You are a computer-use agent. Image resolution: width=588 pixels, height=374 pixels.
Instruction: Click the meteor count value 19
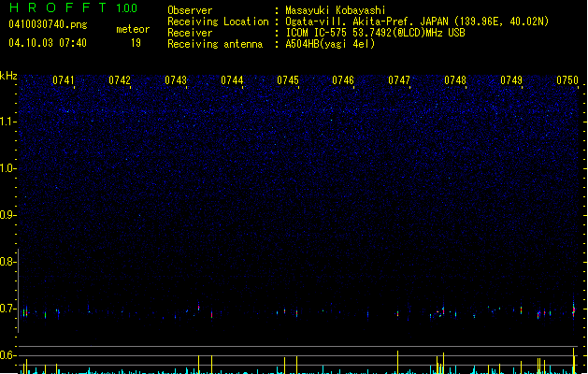point(136,43)
